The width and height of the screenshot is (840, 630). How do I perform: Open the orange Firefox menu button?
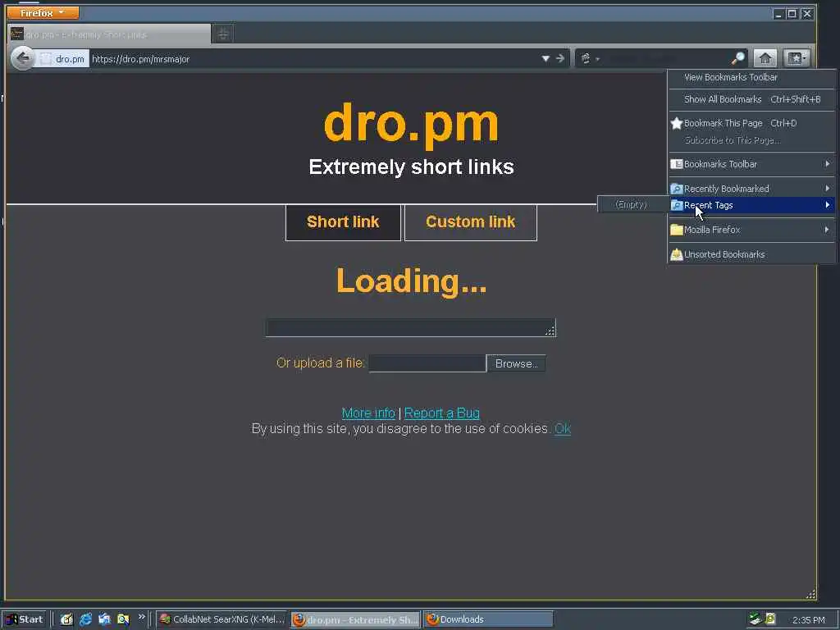click(43, 12)
